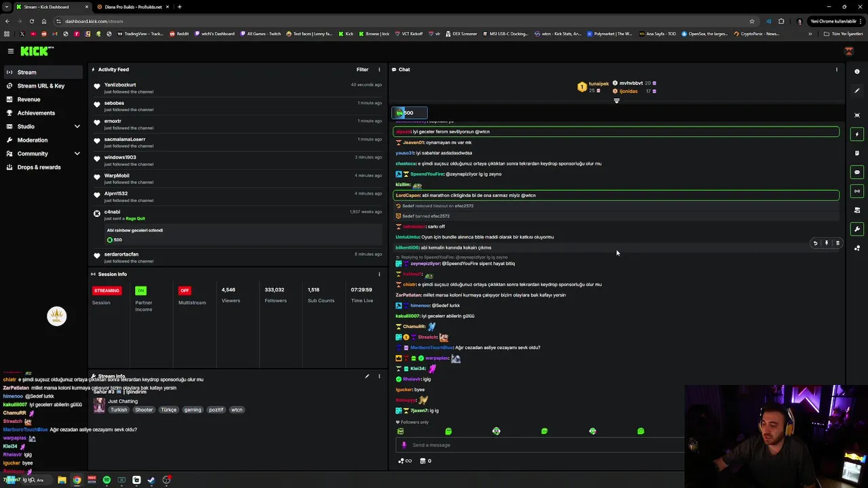Click username LordCapon in chat
868x488 pixels.
(x=408, y=195)
